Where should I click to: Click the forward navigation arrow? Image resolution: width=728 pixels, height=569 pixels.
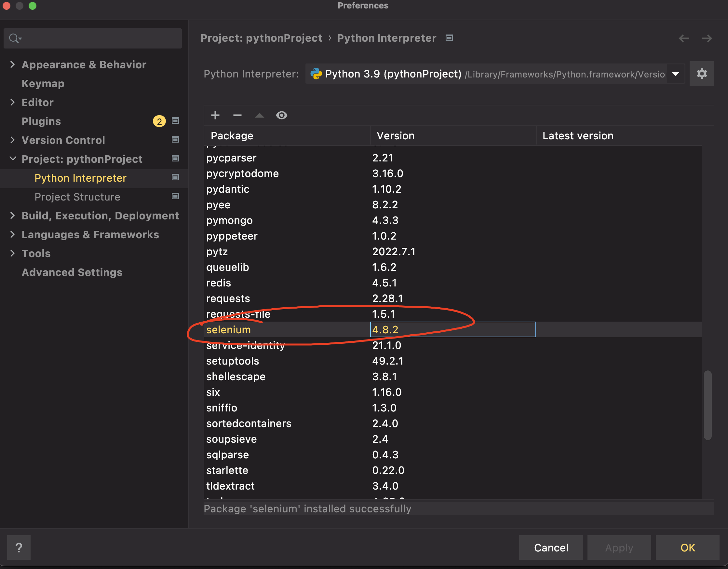pos(706,38)
